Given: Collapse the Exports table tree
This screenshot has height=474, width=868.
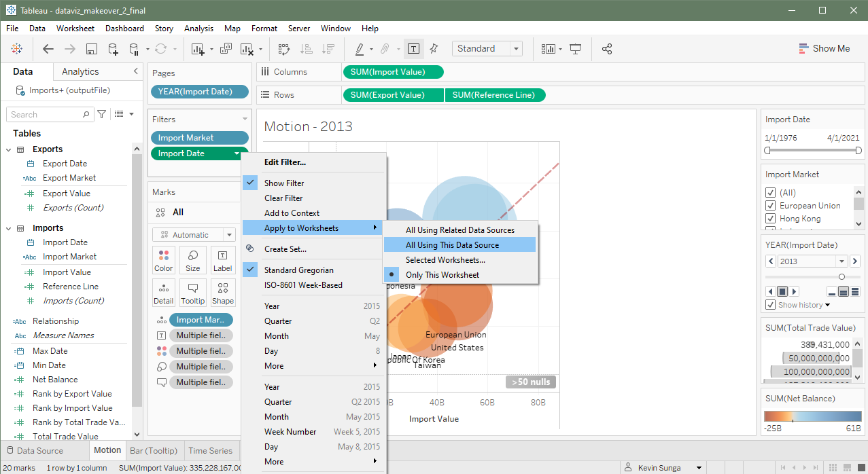Looking at the screenshot, I should pos(9,149).
